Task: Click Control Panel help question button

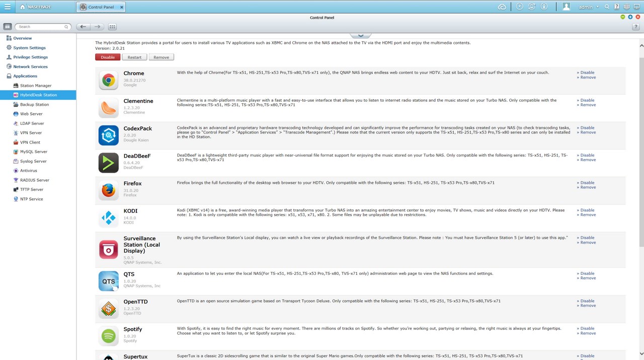Action: tap(635, 27)
